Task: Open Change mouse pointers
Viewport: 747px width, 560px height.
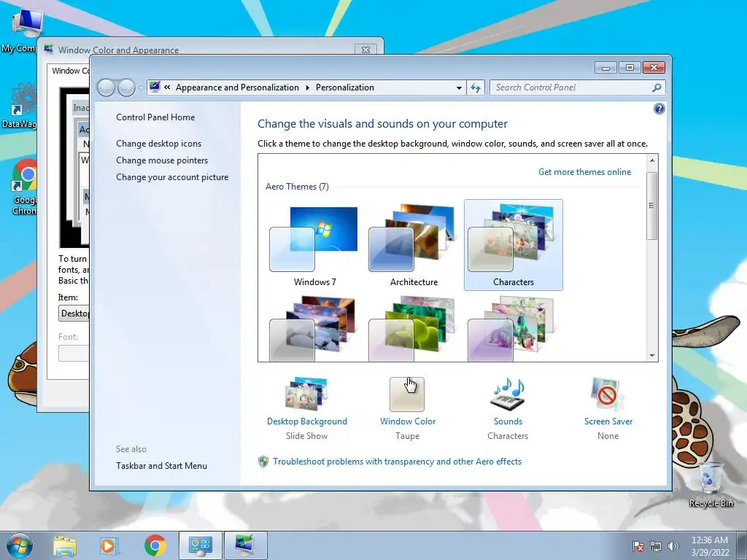Action: pyautogui.click(x=162, y=160)
